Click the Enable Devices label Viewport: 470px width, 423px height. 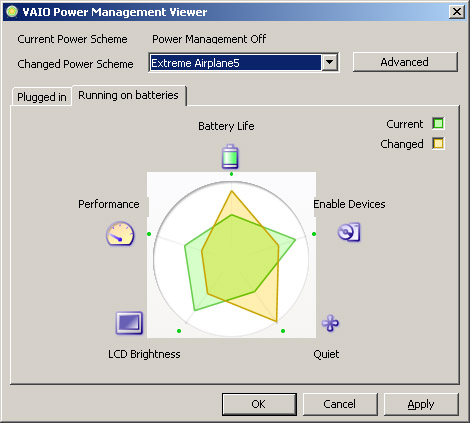coord(349,204)
